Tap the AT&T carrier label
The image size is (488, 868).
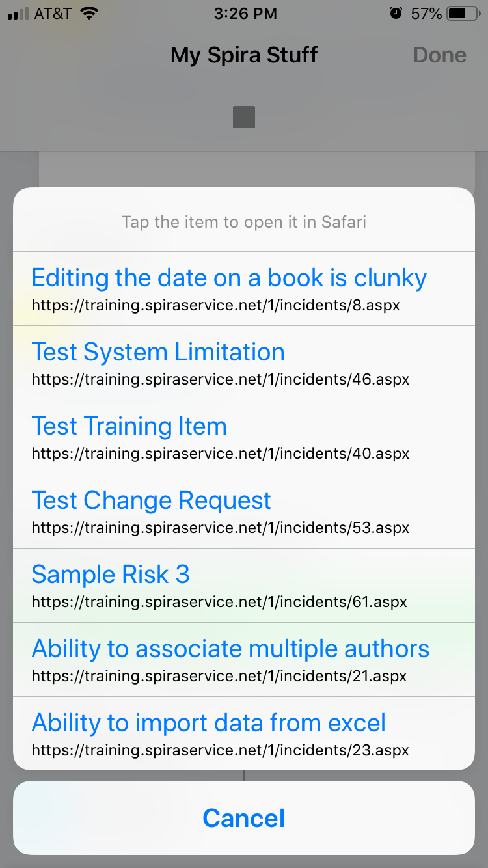(53, 13)
